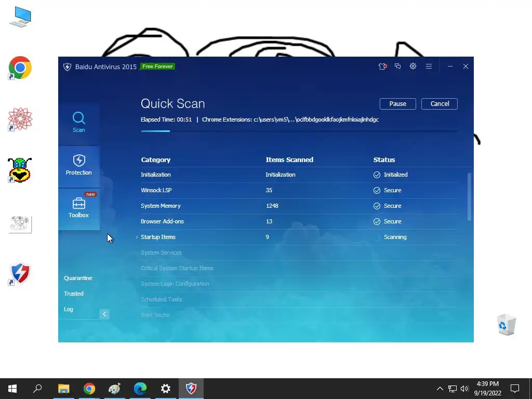Open the Windows Start menu
Screen dimensions: 532x399
point(12,389)
